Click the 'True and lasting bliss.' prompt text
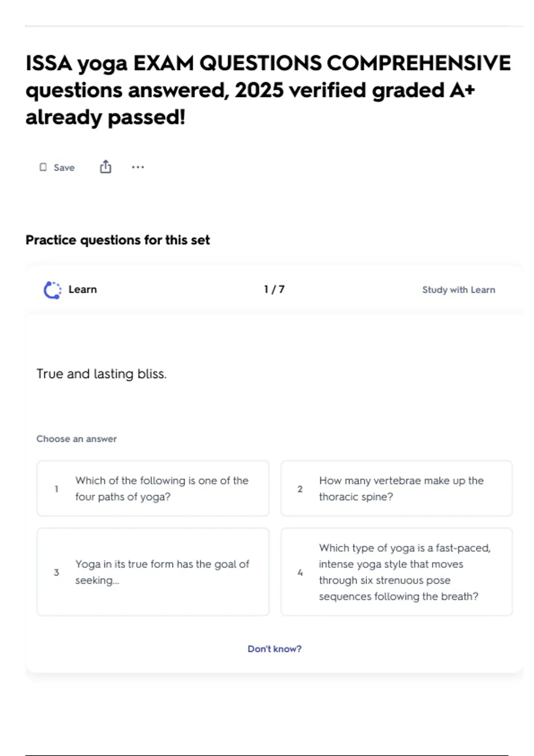The height and width of the screenshot is (756, 534). point(101,374)
